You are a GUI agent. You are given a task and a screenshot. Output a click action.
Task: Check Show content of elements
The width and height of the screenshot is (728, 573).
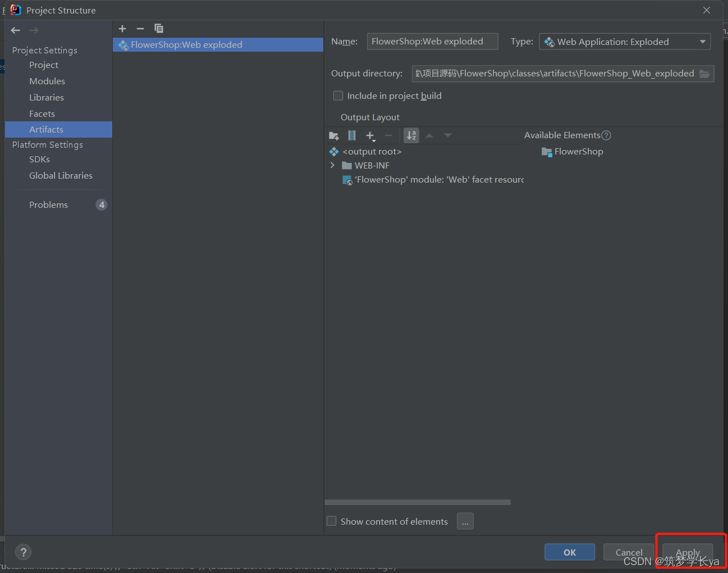coord(332,521)
